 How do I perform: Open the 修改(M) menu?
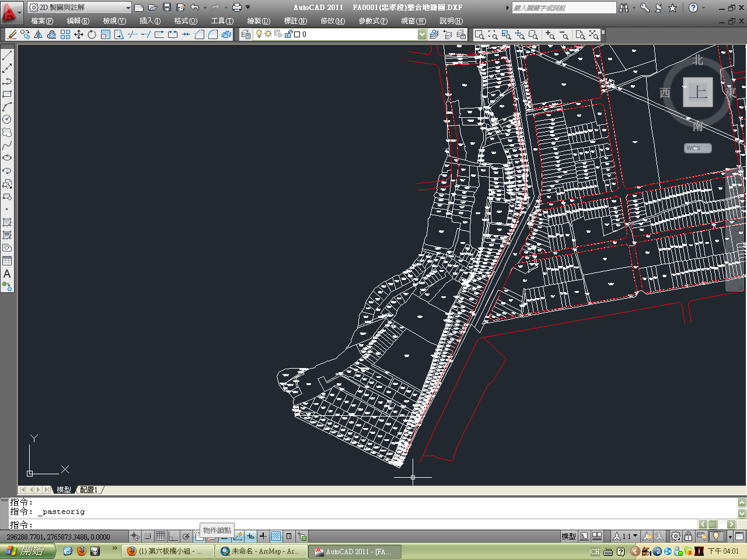(x=333, y=21)
